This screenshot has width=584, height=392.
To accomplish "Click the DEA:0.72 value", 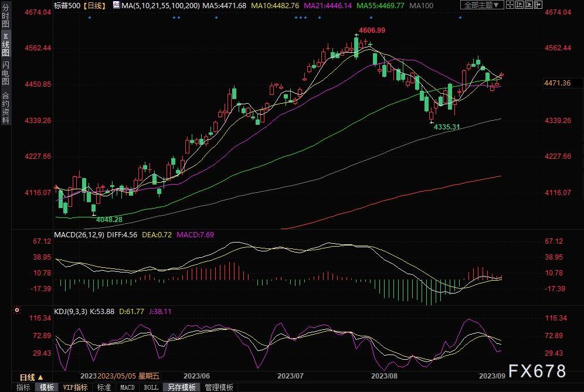I will click(157, 235).
